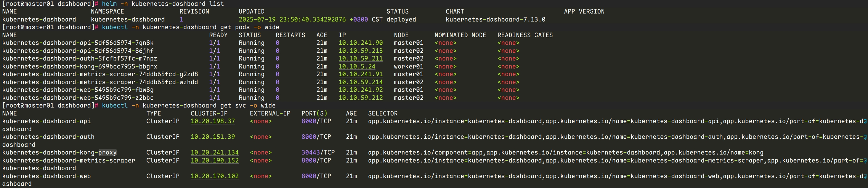Click the web pod IP 10.10.241.92
Screen dimensions: 868x188
(360, 90)
